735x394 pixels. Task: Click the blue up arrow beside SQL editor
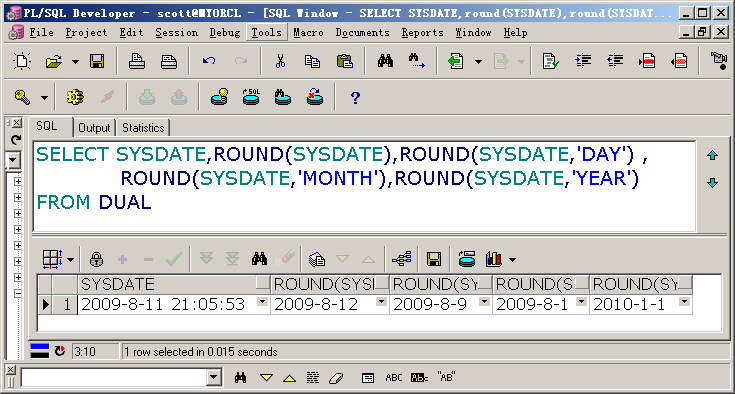point(712,155)
